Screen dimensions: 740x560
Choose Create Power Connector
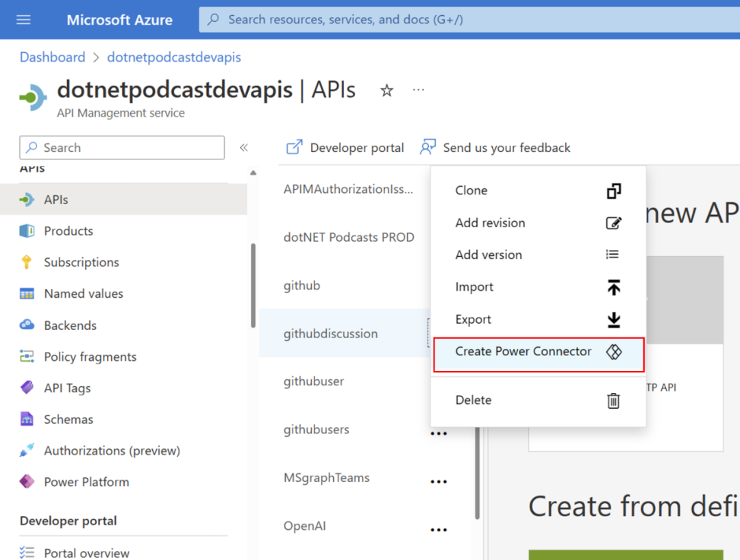pos(538,353)
